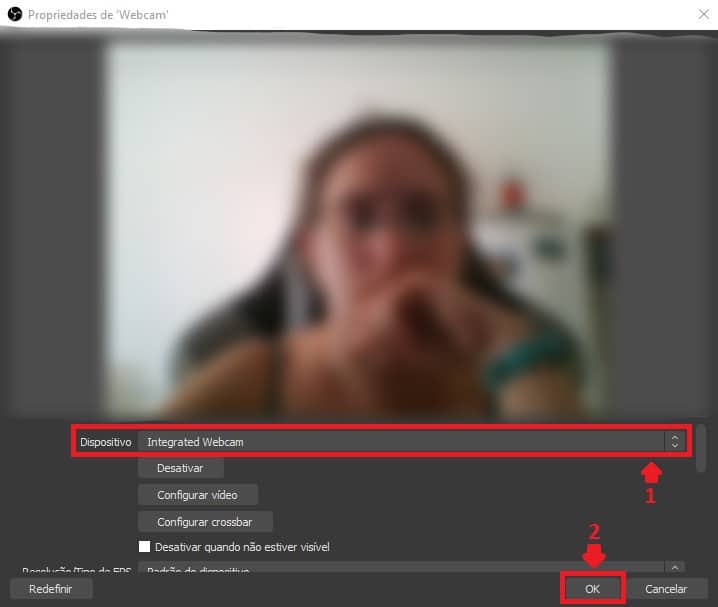Screen dimensions: 718x607
Task: Click the Desativar button
Action: pos(180,468)
